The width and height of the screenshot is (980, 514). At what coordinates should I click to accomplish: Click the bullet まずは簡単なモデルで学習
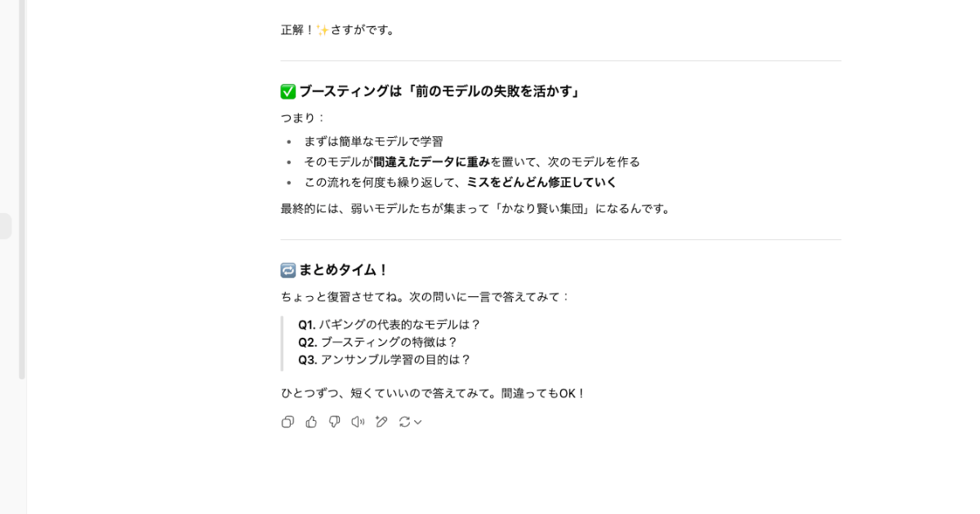[x=373, y=141]
